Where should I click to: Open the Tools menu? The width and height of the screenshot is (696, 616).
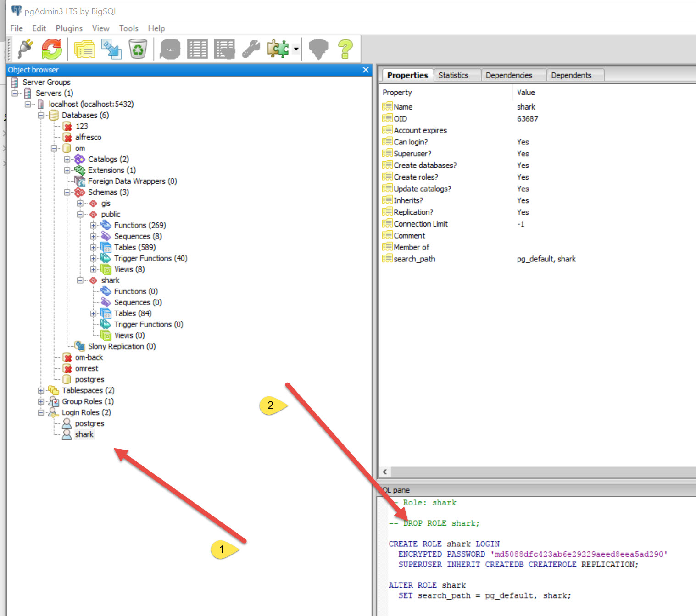coord(128,28)
